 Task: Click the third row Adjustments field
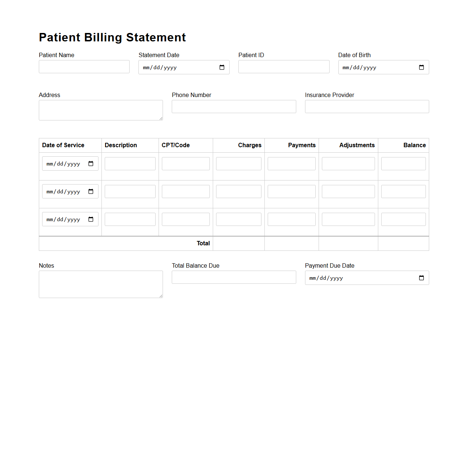tap(348, 219)
